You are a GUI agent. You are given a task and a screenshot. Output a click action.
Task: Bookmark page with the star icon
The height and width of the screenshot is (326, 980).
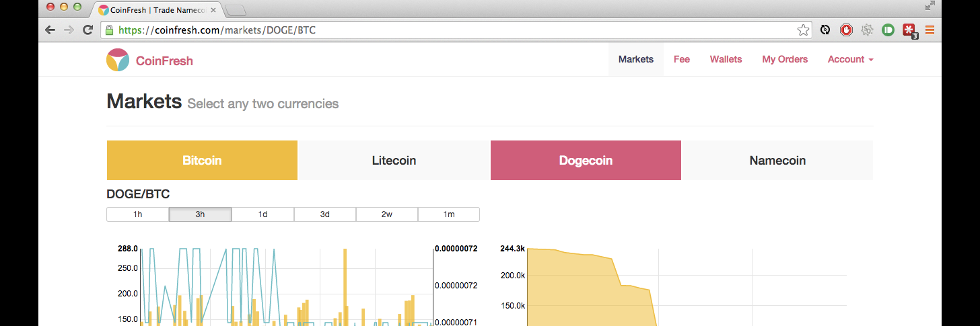(x=803, y=30)
